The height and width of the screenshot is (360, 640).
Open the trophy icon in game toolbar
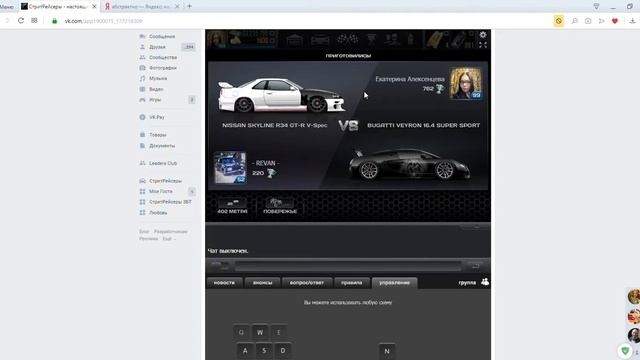tap(371, 40)
